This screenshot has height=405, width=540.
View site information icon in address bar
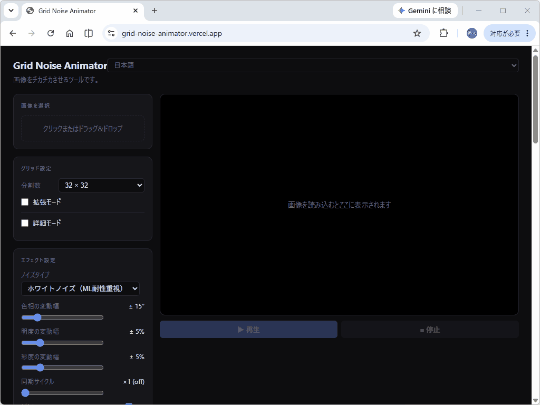111,33
